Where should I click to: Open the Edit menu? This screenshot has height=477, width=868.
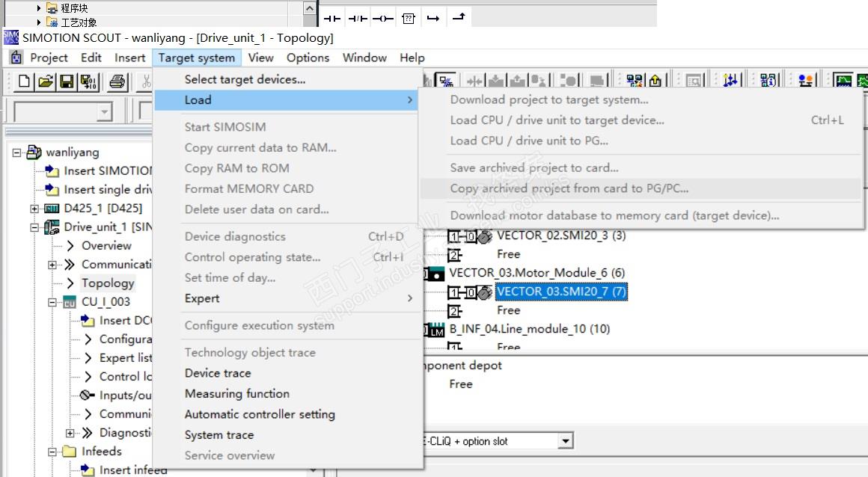click(91, 58)
